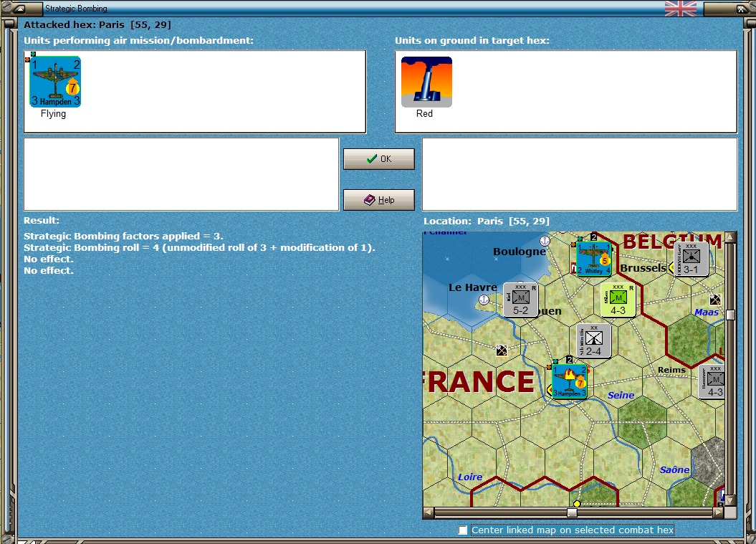
Task: Click the 'Strategic Bombing factors applied = 3.' line
Action: coord(123,237)
